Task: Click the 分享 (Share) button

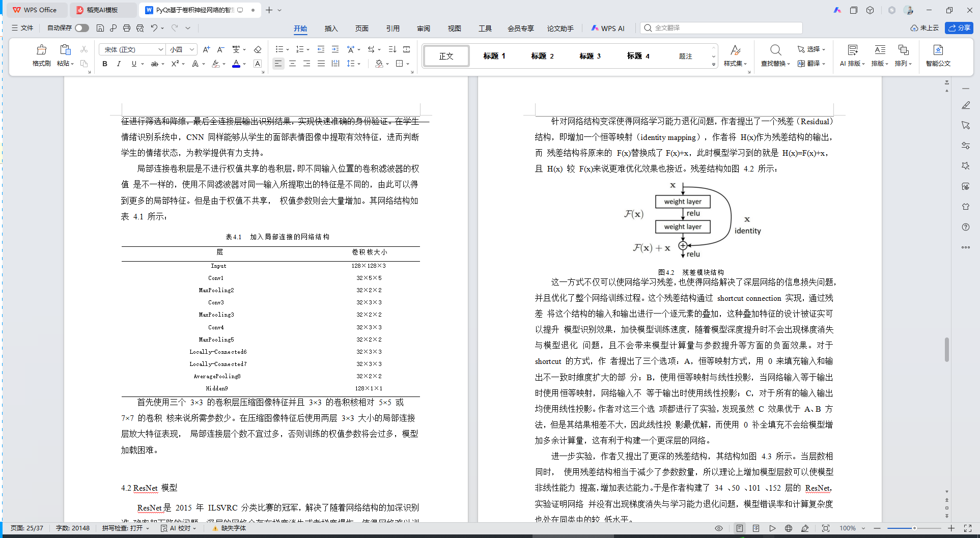Action: pos(959,28)
